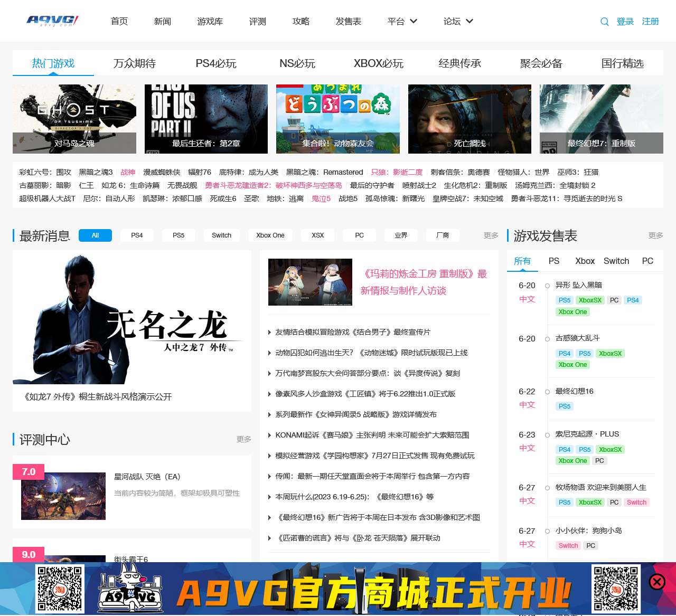Go to 游戏库 in top navigation
Image resolution: width=676 pixels, height=616 pixels.
tap(210, 22)
